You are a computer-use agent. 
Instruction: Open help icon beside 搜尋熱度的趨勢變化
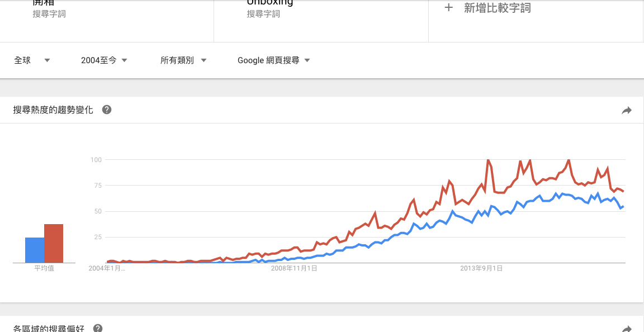point(107,110)
